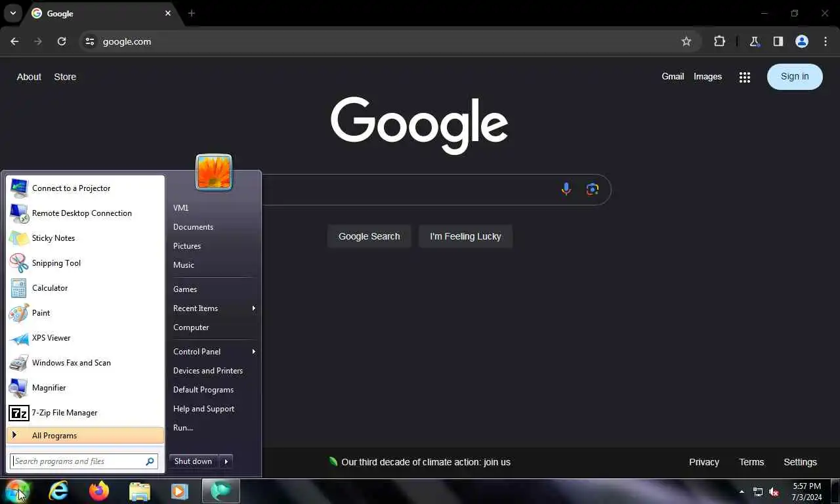Open Chrome tab search dropdown
The width and height of the screenshot is (840, 504).
coord(12,13)
